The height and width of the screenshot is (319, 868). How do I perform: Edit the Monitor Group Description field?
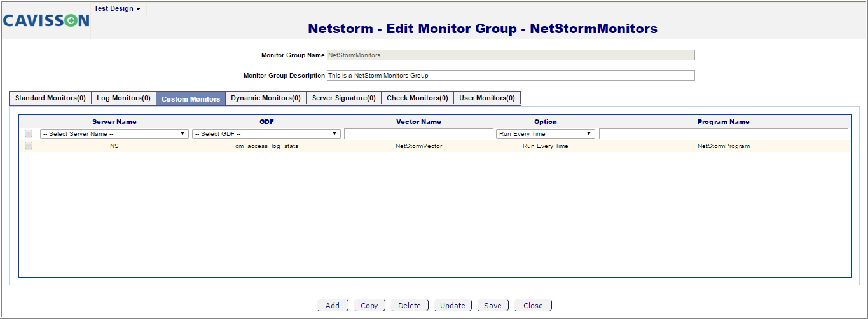(511, 75)
